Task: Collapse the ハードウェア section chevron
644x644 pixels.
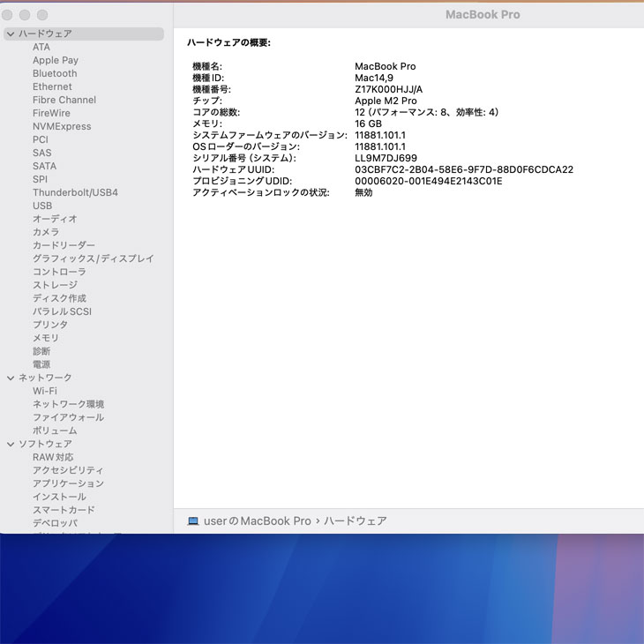Action: (11, 34)
